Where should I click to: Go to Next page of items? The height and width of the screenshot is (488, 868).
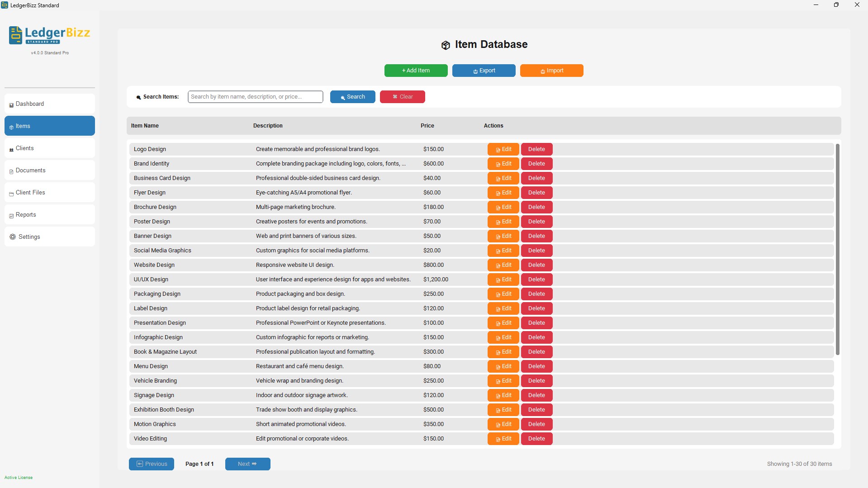coord(247,464)
